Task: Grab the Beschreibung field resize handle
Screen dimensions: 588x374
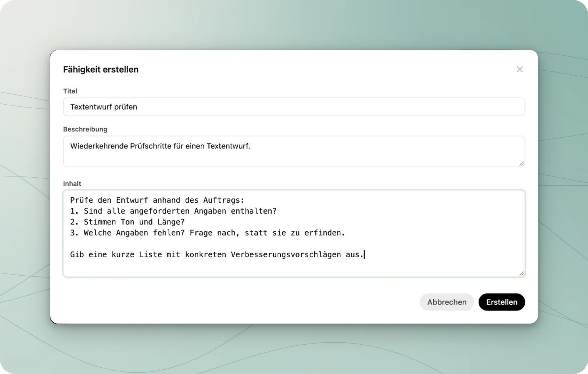Action: (521, 164)
